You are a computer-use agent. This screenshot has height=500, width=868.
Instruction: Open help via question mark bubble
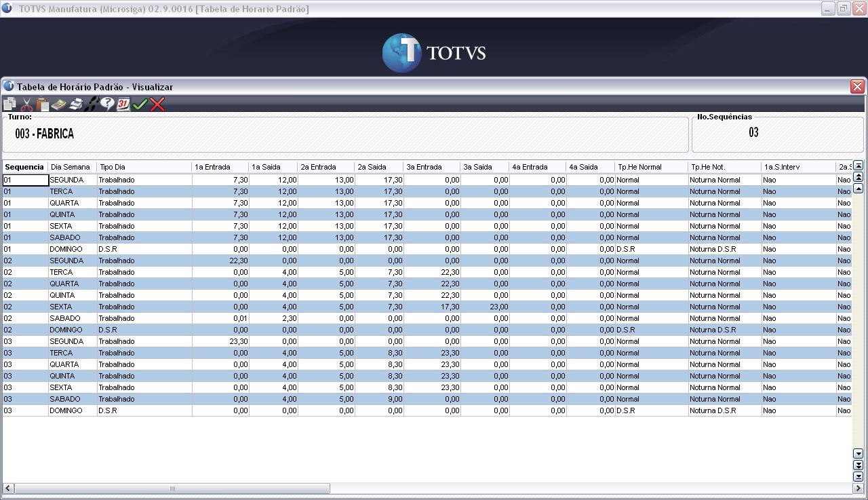click(107, 104)
